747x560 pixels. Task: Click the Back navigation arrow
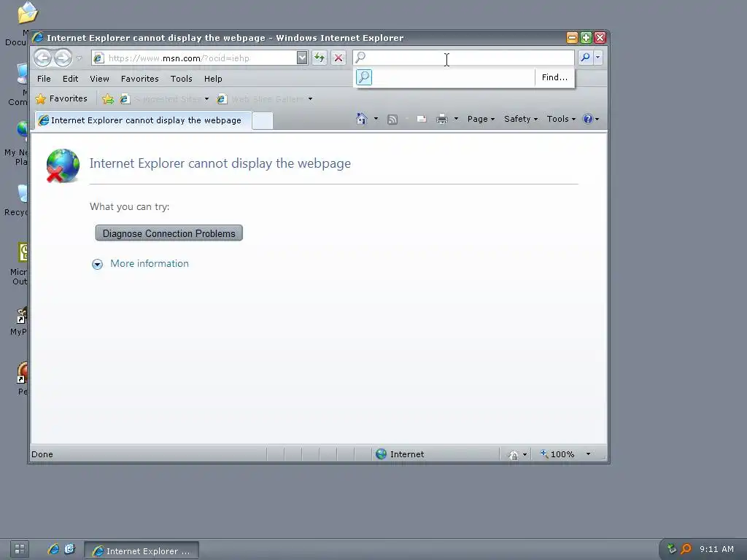click(x=42, y=58)
